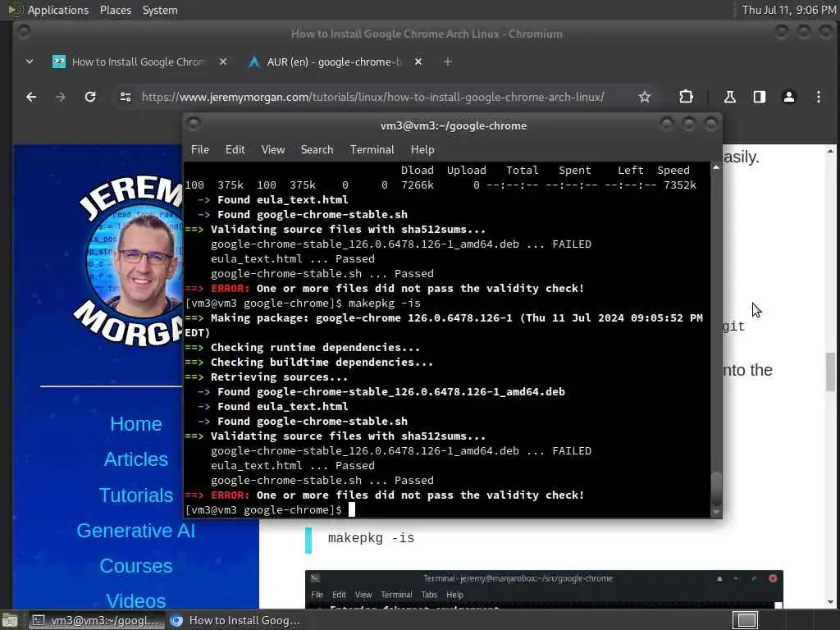Close the How to Install Google Chrome tab
Screen dimensions: 840x630
pyautogui.click(x=223, y=62)
